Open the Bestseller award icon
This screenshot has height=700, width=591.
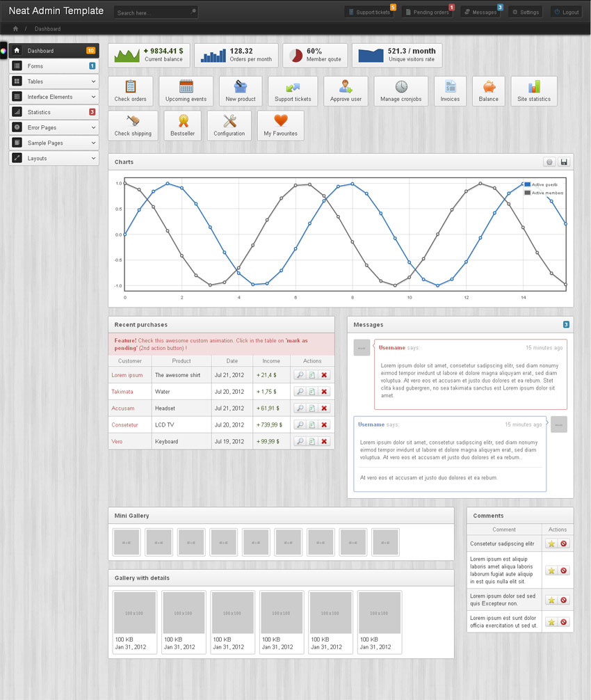184,122
